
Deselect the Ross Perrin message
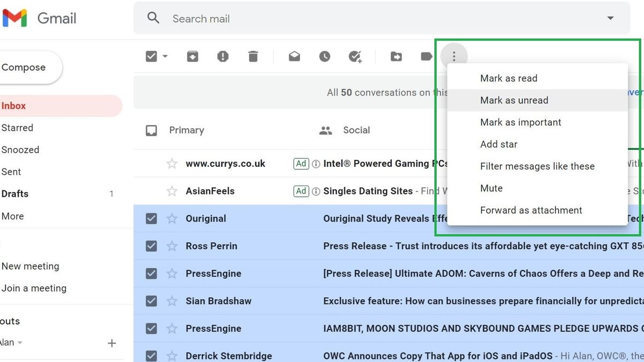pyautogui.click(x=151, y=246)
